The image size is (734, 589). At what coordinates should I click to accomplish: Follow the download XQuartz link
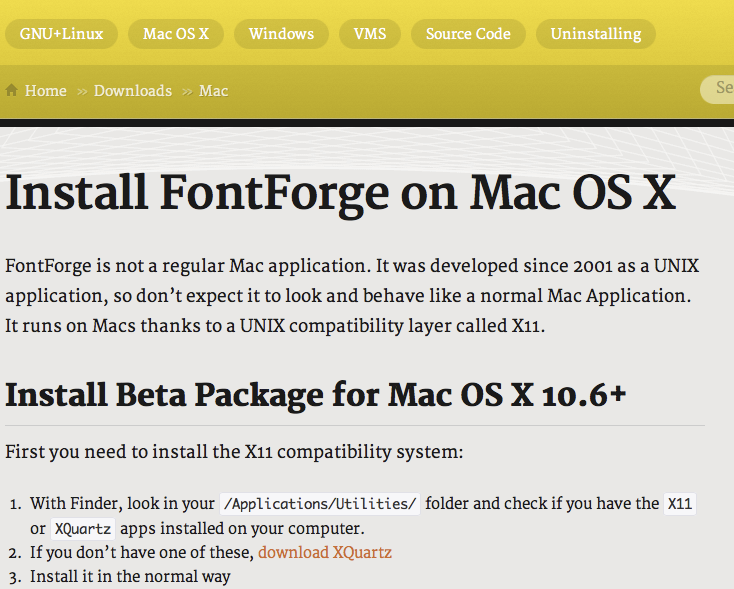(x=325, y=552)
